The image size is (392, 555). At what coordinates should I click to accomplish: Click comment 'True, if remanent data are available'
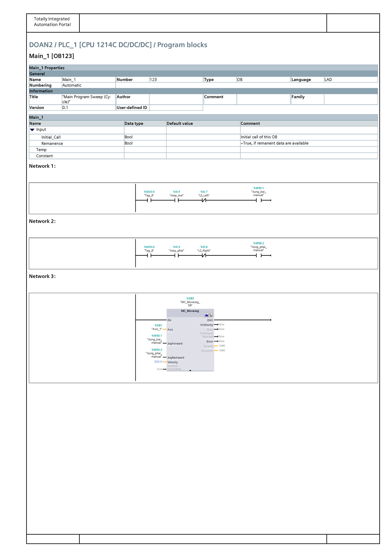coord(275,143)
